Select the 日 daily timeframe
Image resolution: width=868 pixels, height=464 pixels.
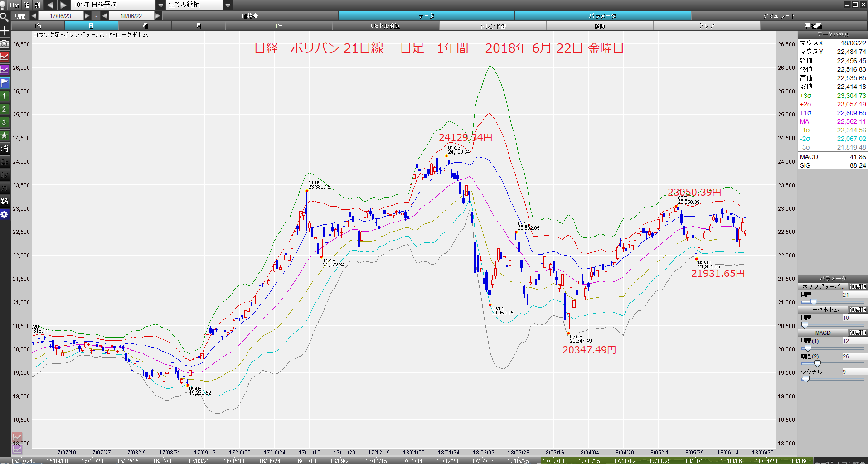point(91,26)
